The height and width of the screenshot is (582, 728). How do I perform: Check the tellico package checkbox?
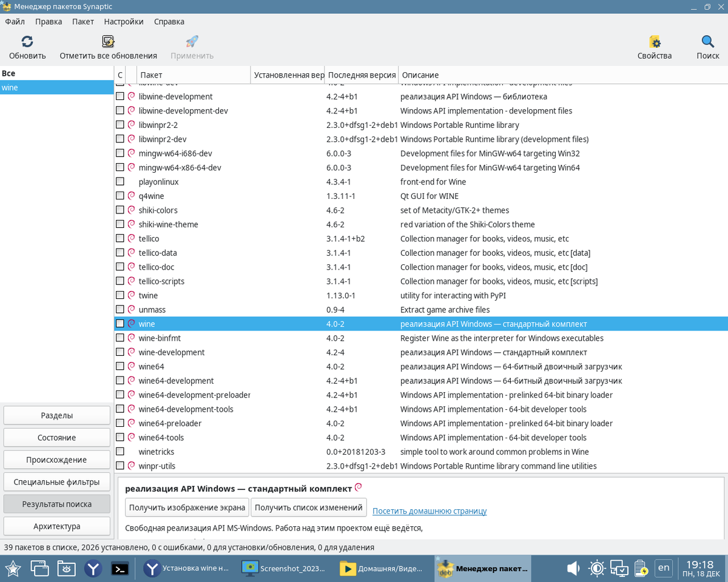[120, 238]
